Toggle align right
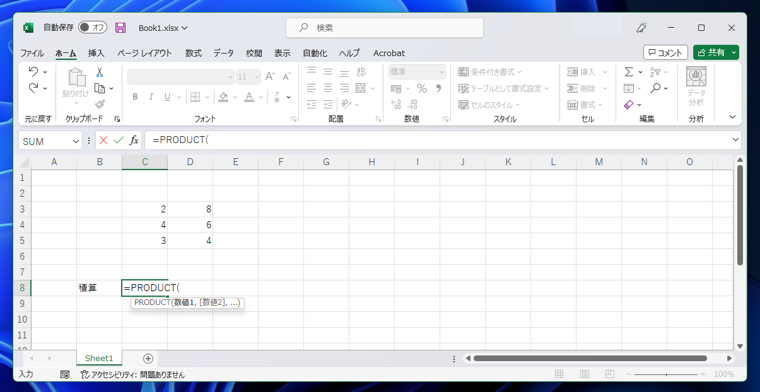 [x=344, y=88]
